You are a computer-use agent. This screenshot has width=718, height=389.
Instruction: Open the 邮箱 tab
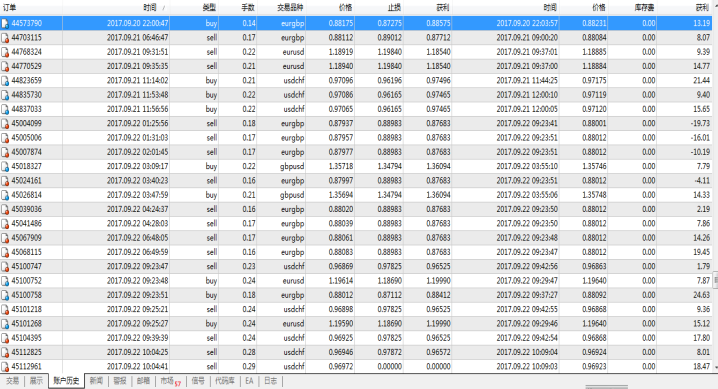point(143,381)
